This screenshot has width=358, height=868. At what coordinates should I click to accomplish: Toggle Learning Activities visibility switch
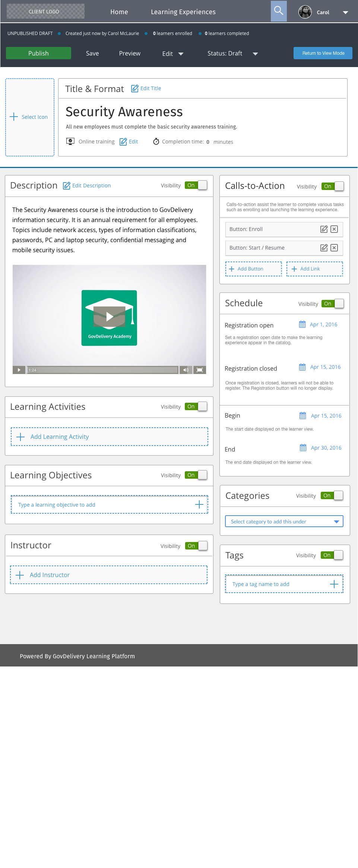196,406
